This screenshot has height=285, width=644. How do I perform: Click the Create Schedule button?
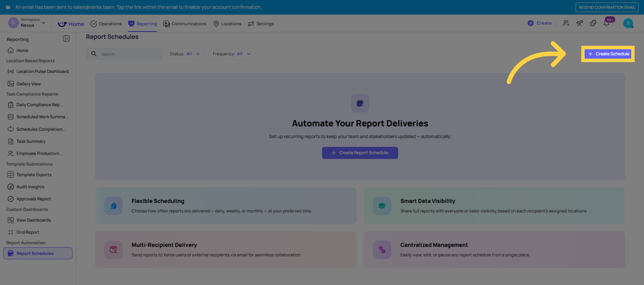(608, 54)
